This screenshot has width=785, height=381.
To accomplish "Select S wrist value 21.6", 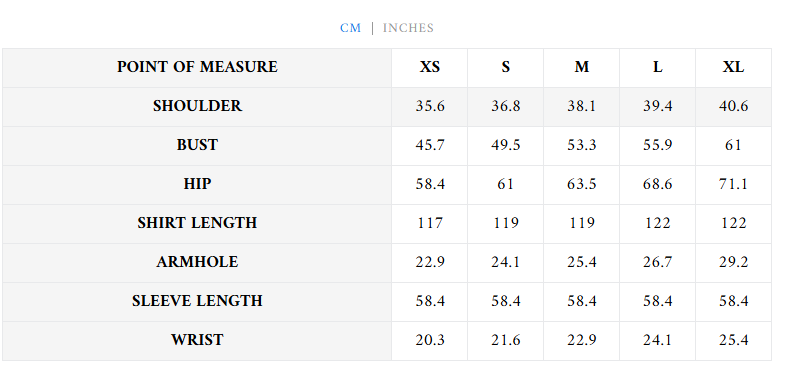I will coord(506,340).
